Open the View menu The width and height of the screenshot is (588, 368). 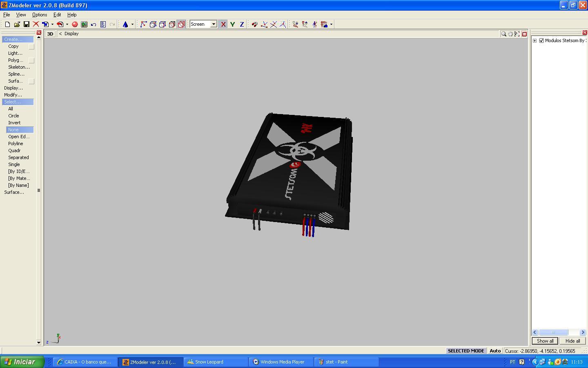(x=21, y=15)
